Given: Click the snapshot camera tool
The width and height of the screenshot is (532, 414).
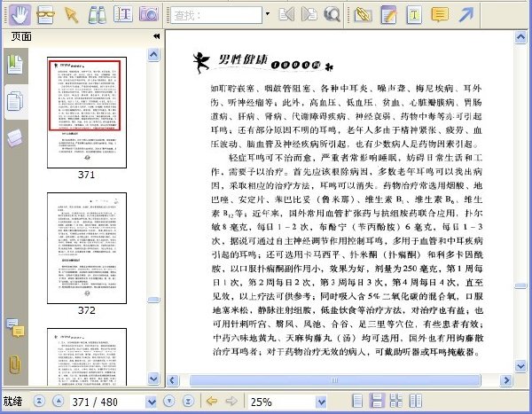Looking at the screenshot, I should coord(149,14).
